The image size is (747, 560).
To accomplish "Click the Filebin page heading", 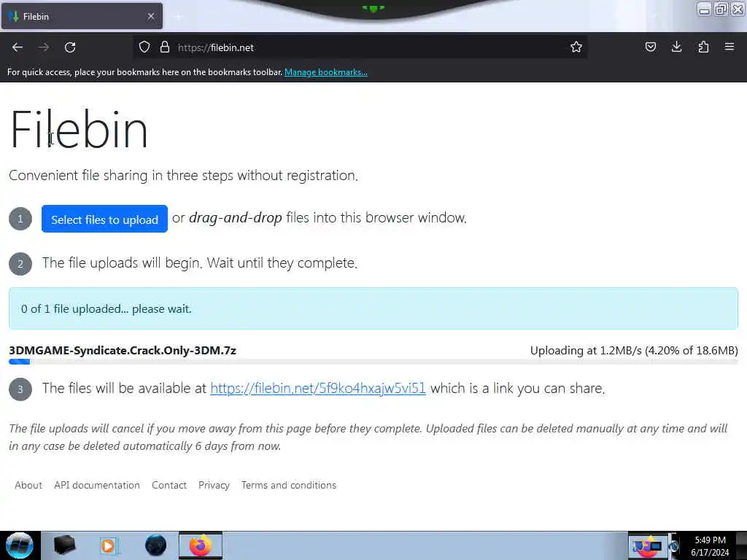I will (79, 129).
